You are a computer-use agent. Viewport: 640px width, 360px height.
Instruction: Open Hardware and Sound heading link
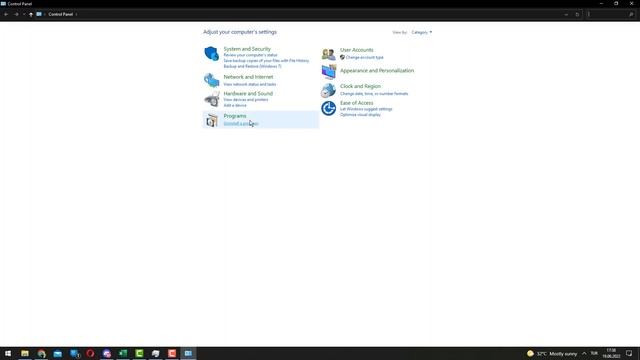click(248, 94)
